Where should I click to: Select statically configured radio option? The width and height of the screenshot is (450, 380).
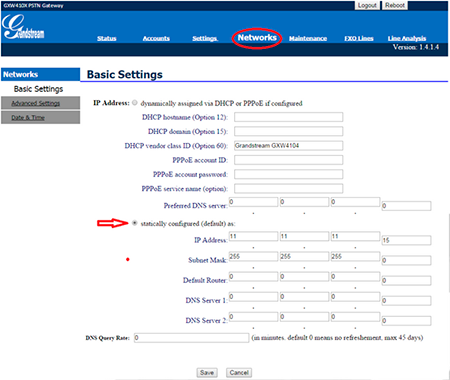point(134,223)
